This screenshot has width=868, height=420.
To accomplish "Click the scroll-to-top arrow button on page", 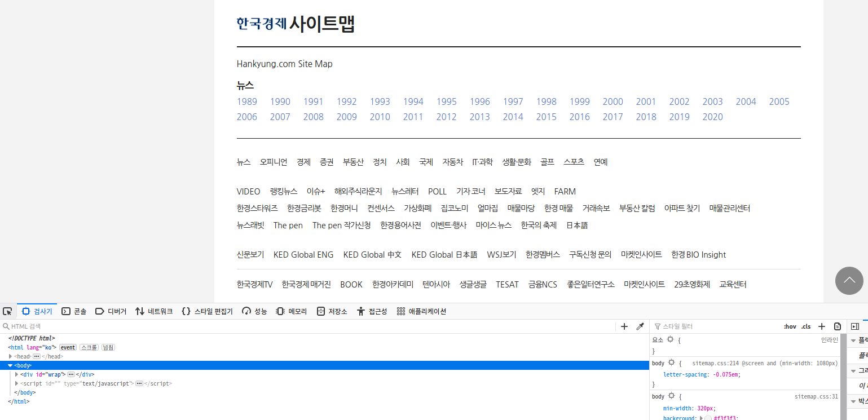I will click(x=849, y=280).
